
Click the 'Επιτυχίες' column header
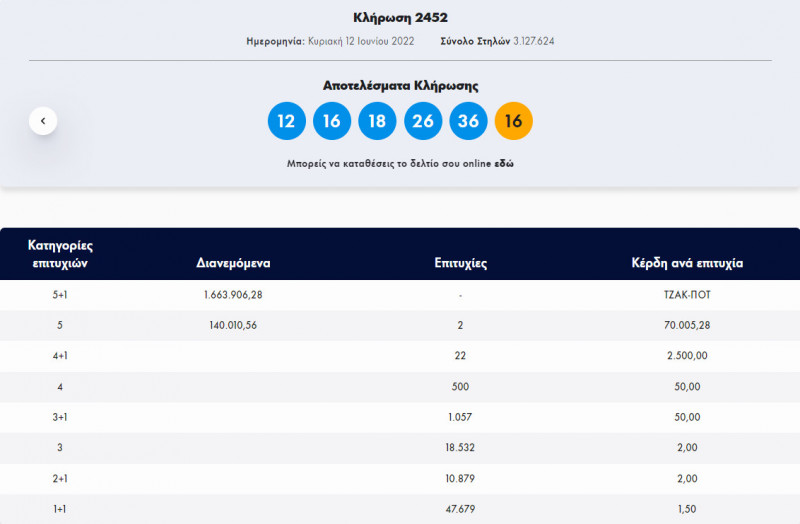coord(460,264)
